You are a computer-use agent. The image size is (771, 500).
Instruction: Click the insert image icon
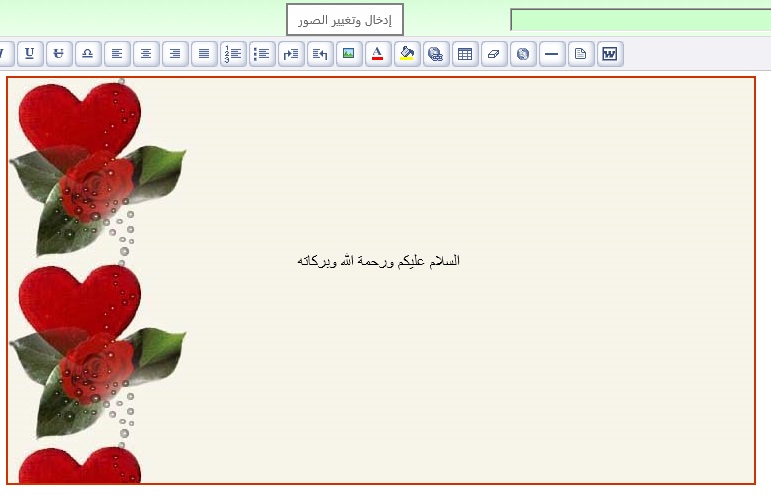(x=349, y=54)
